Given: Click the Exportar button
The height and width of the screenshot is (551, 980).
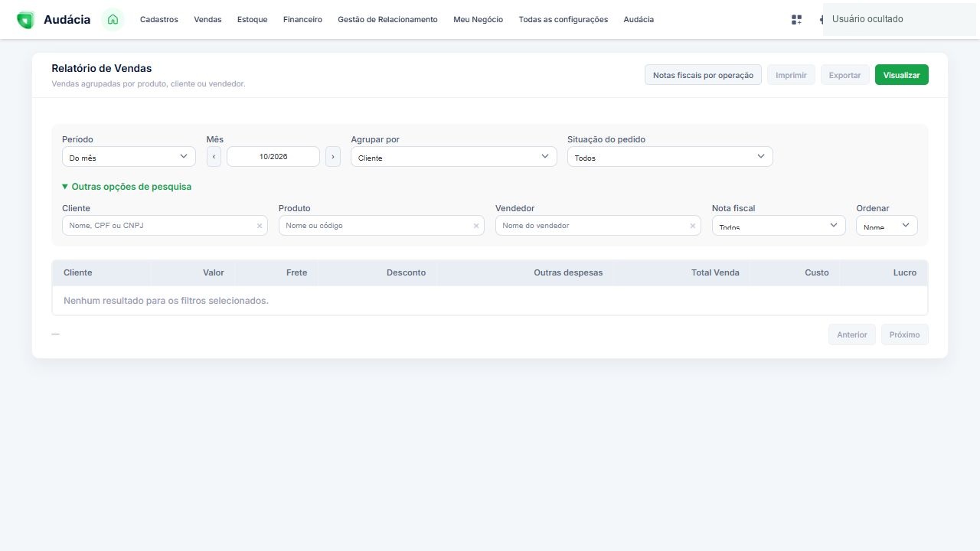Looking at the screenshot, I should pyautogui.click(x=845, y=75).
